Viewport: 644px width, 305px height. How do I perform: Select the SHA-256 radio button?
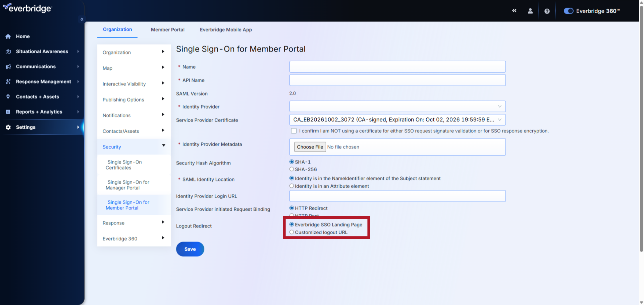(292, 169)
